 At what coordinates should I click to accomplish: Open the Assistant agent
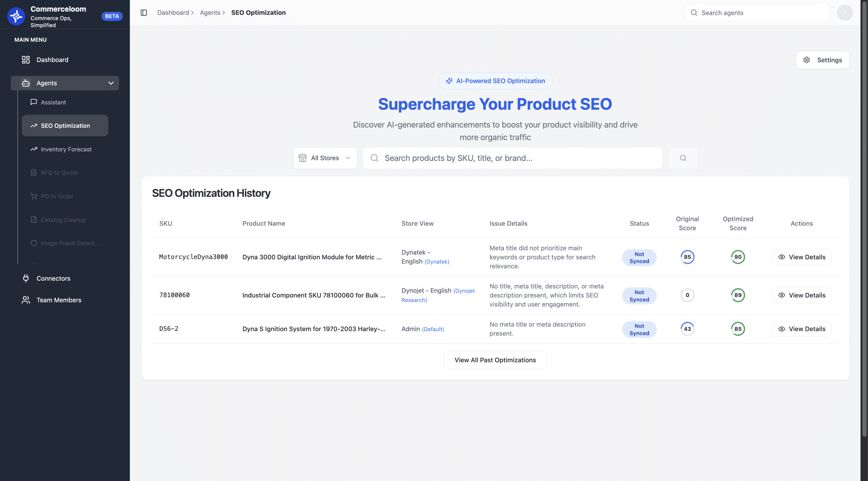click(53, 102)
